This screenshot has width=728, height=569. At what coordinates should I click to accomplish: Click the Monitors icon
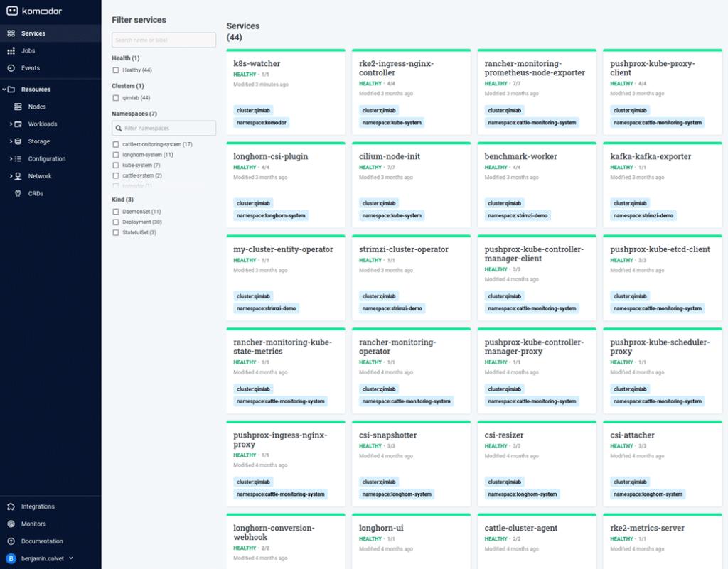coord(11,524)
